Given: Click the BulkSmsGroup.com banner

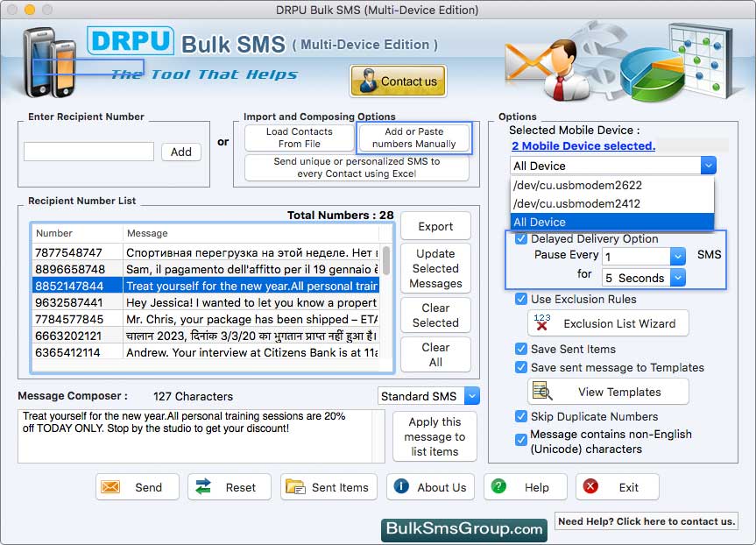Looking at the screenshot, I should (x=463, y=529).
